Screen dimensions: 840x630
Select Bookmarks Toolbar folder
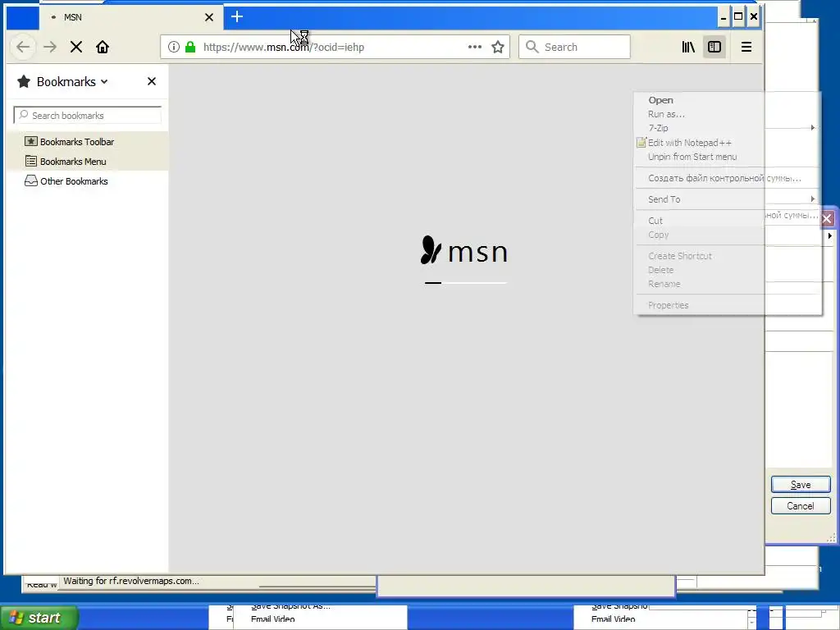[87, 142]
